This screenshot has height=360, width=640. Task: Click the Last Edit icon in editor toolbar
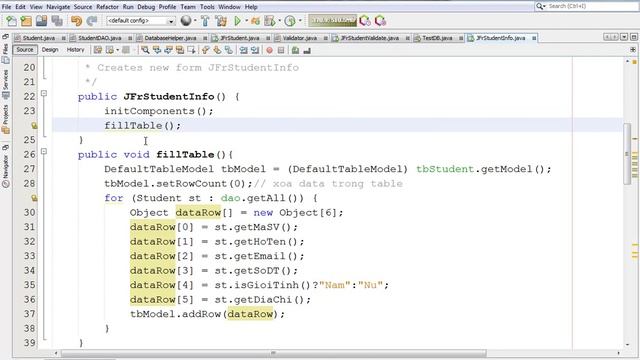pyautogui.click(x=98, y=50)
